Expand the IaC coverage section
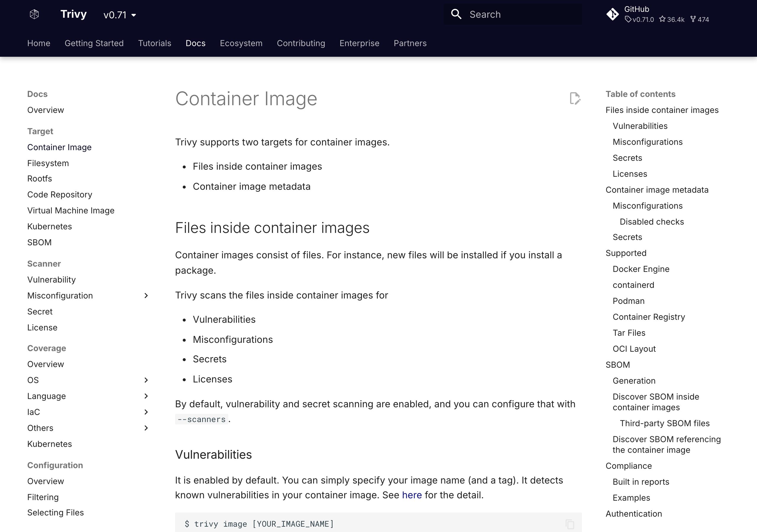This screenshot has height=532, width=757. 146,412
